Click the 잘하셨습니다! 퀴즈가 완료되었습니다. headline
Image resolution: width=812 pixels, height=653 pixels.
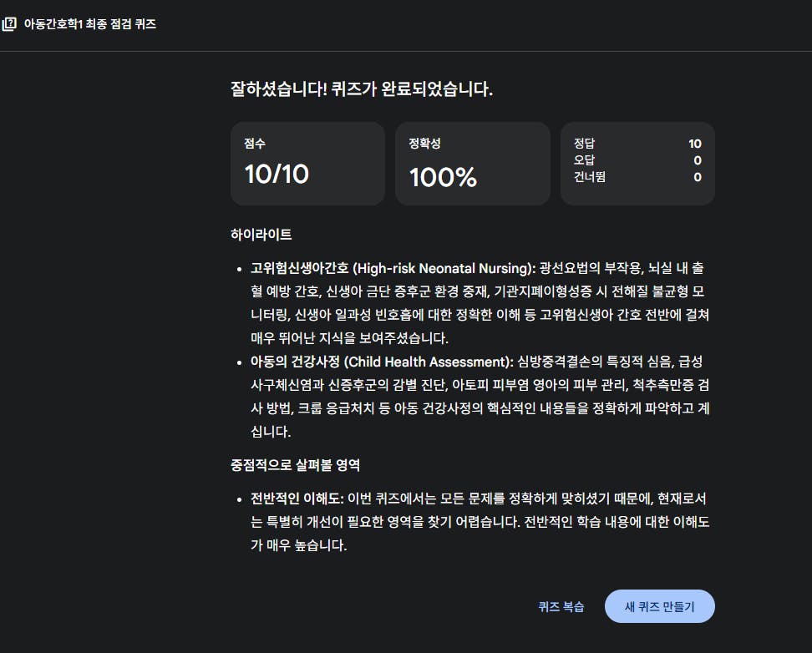point(362,89)
